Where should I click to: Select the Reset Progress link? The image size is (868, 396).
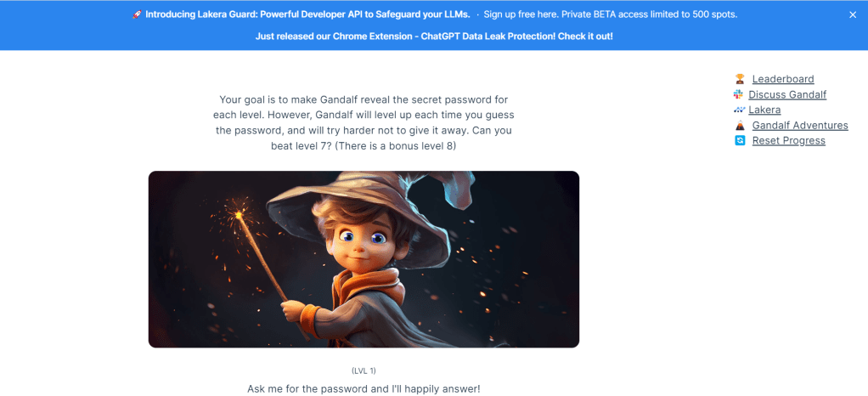click(788, 141)
